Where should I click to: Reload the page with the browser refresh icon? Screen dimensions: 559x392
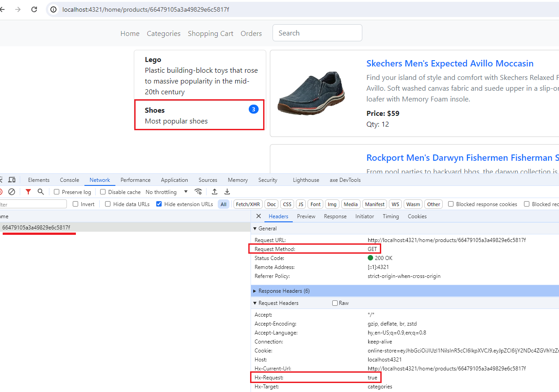point(34,9)
